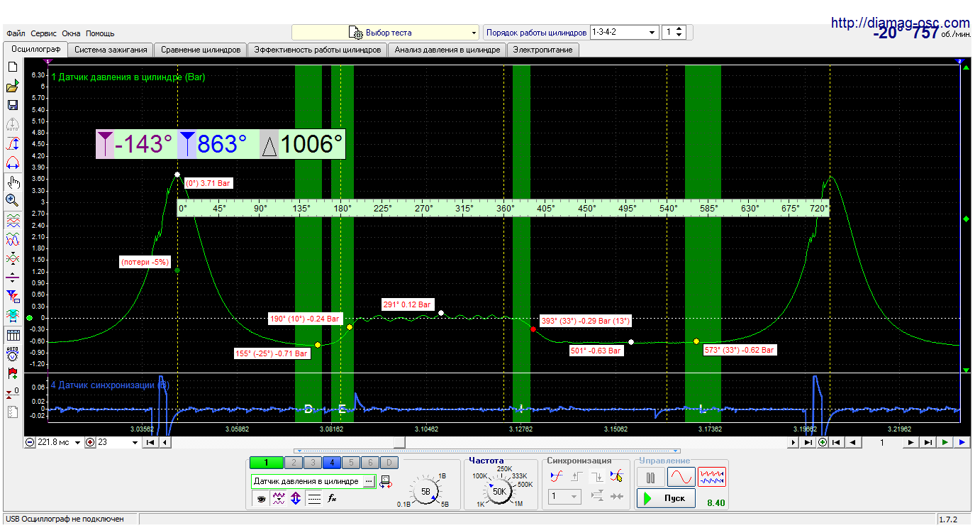Click sync level cursor icon
This screenshot has height=528, width=980.
(616, 477)
